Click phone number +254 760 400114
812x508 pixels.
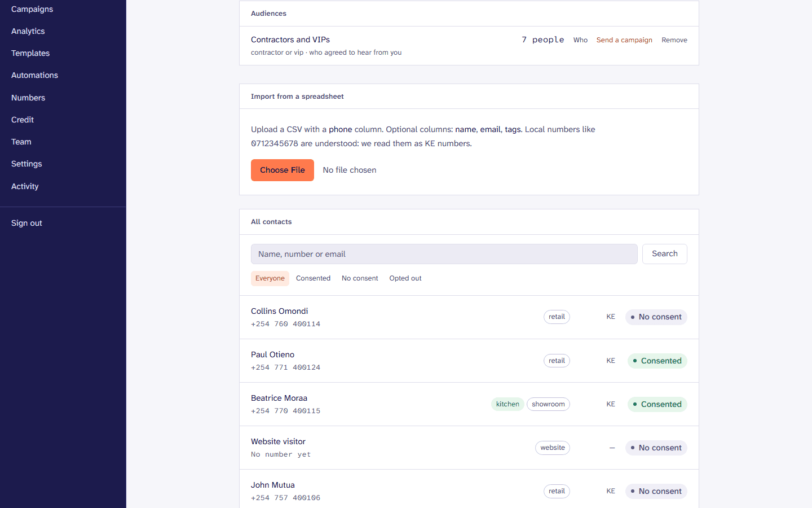coord(286,324)
